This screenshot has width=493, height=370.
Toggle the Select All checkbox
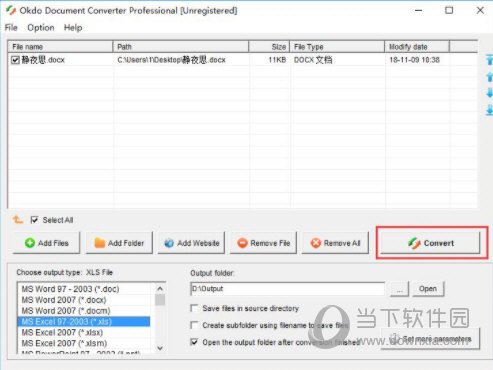coord(34,220)
